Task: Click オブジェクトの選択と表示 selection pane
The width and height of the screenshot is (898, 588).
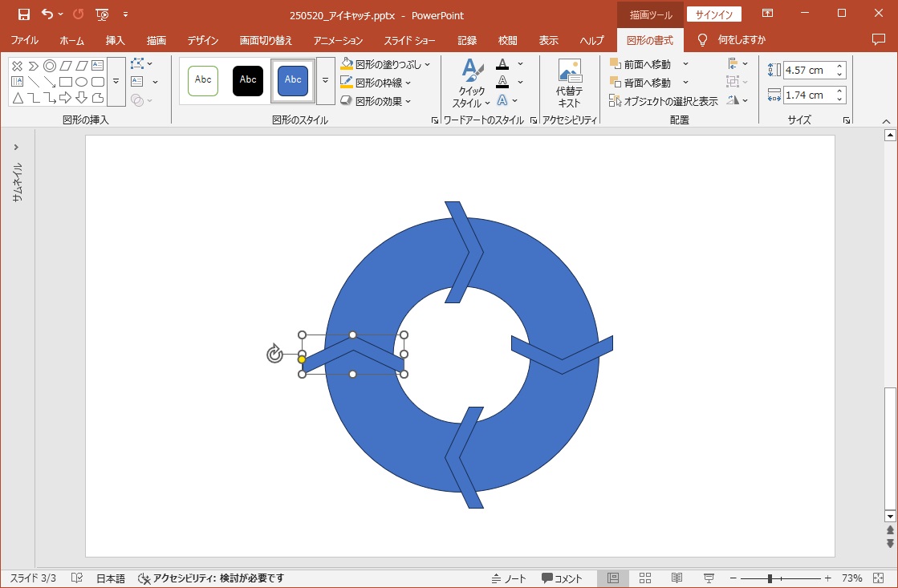Action: pyautogui.click(x=664, y=101)
